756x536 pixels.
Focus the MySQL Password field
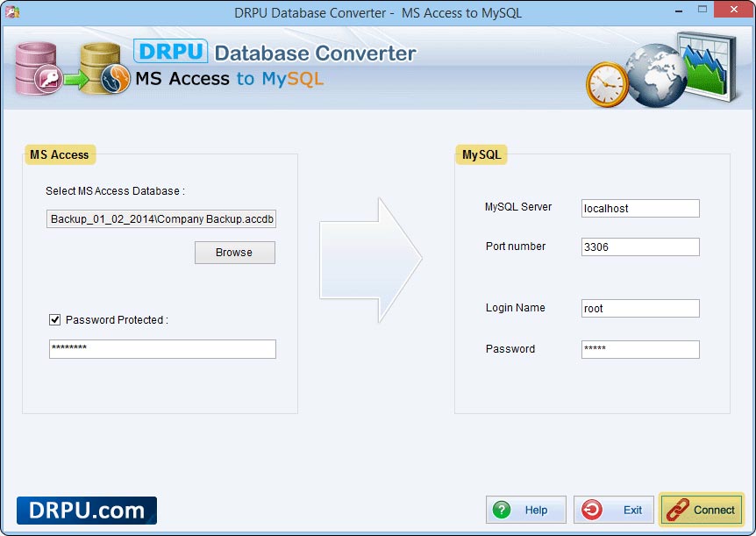640,349
